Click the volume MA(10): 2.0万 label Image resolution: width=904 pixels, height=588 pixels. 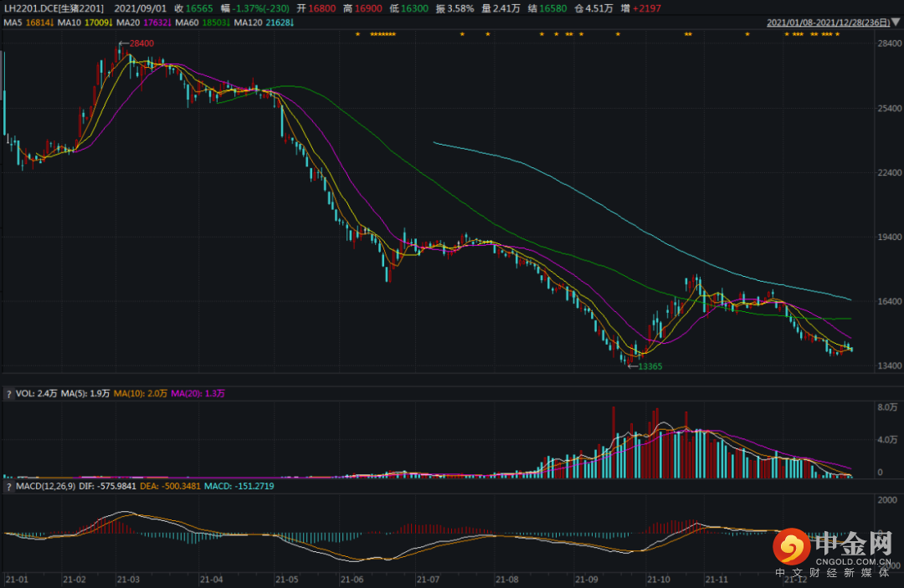tap(141, 394)
